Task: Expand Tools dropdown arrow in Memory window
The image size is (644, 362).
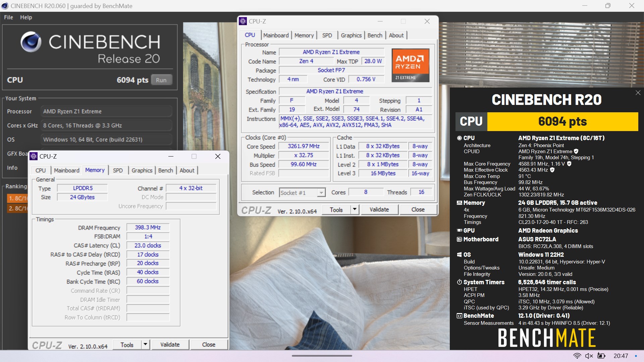Action: click(x=145, y=345)
